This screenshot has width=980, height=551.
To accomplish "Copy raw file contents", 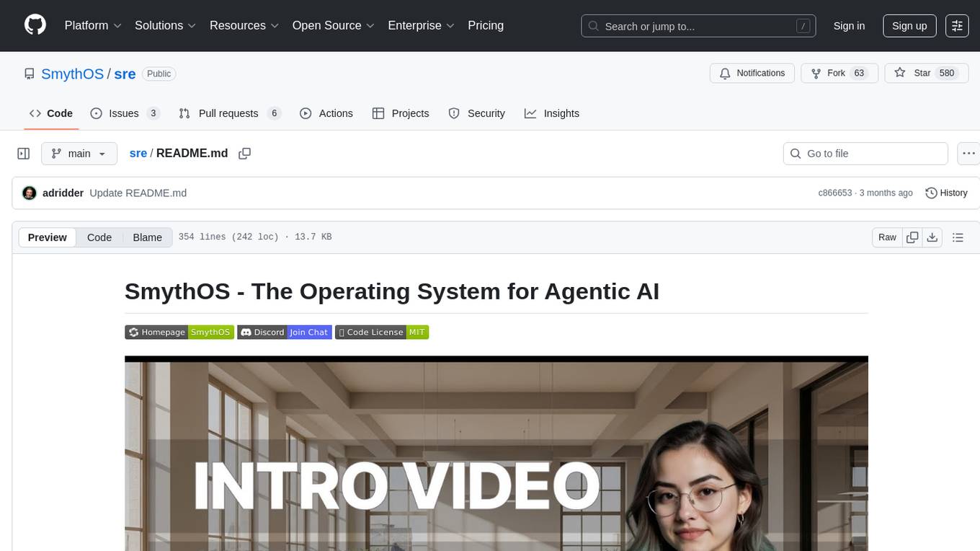I will pos(912,237).
